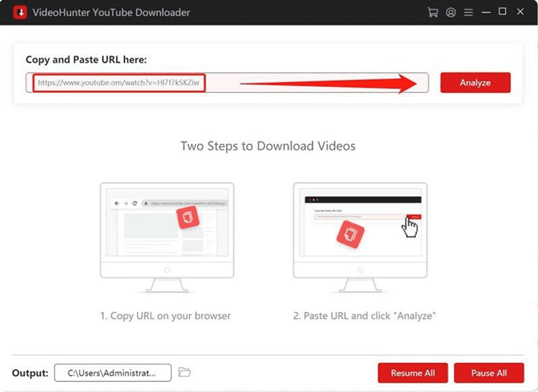Click the VideoHunter app logo
Image resolution: width=538 pixels, height=392 pixels.
13,12
